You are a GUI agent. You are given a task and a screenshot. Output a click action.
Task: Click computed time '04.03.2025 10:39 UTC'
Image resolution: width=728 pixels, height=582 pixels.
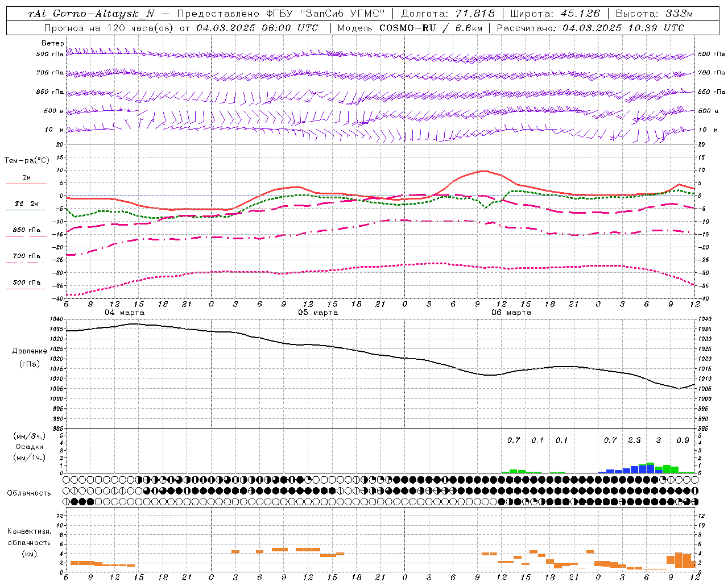623,28
